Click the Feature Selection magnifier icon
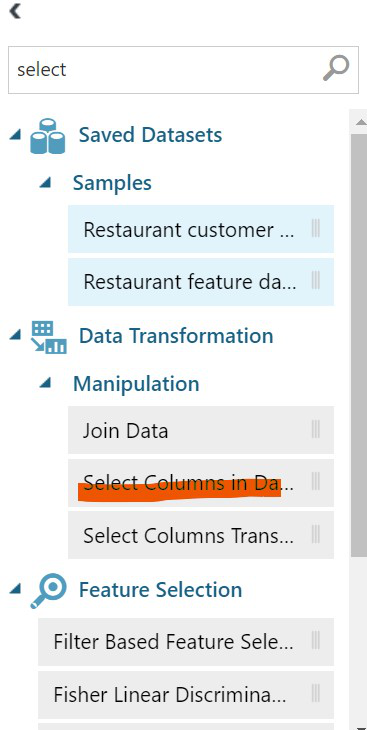 48,591
